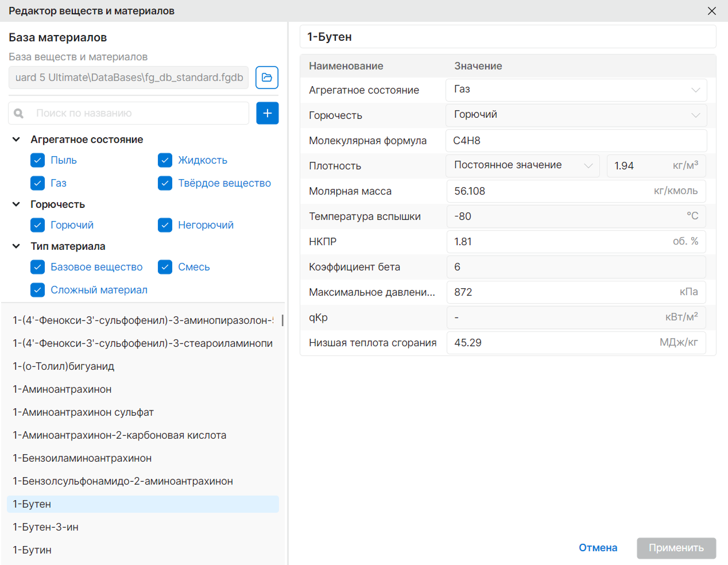Select 1-(о-Толил)бигуанид in the list

point(143,366)
